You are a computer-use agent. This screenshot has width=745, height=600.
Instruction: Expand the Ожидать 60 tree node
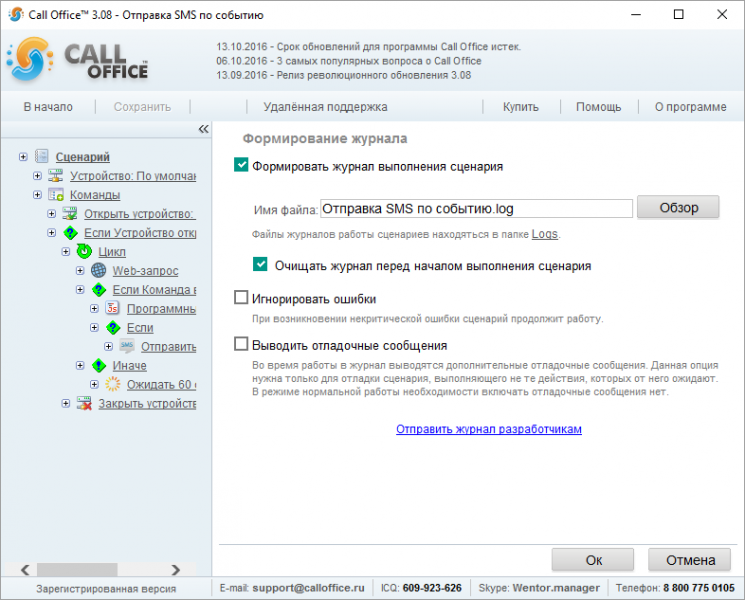click(94, 385)
